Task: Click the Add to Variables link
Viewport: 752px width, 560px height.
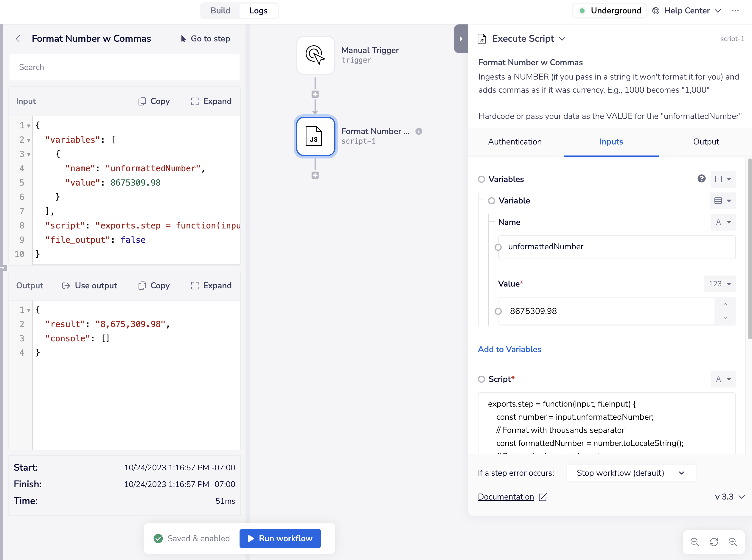Action: (x=509, y=349)
